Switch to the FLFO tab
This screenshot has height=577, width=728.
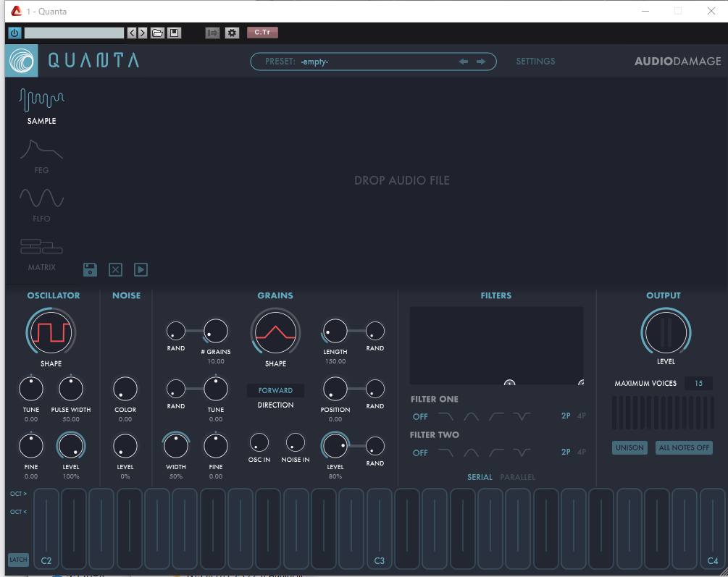tap(41, 205)
